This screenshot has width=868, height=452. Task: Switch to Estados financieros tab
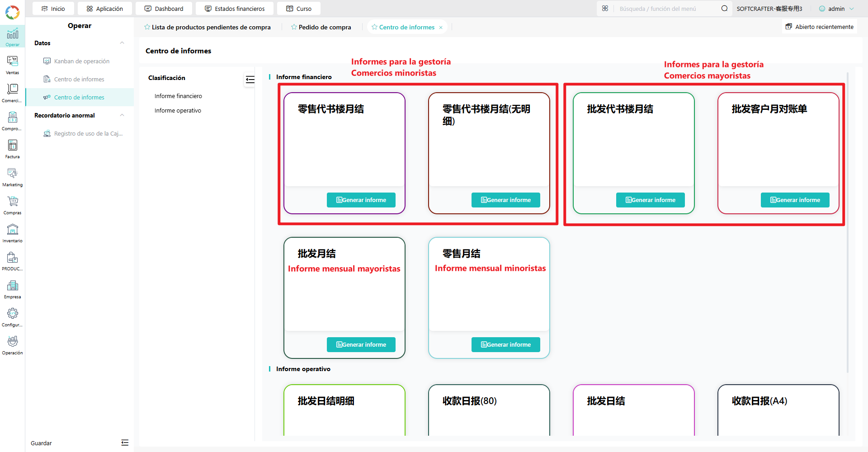[x=235, y=9]
